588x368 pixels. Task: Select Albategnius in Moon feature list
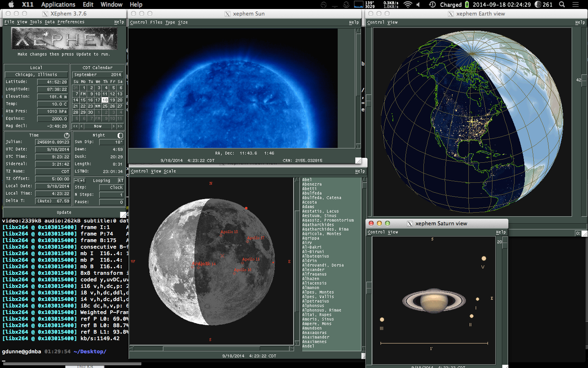click(316, 256)
